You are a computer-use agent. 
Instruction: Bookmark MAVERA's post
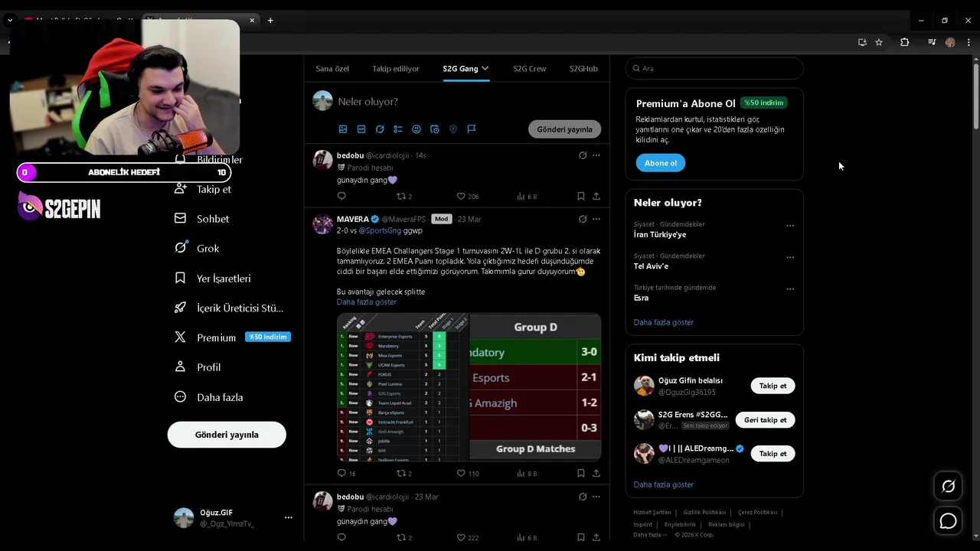[x=581, y=474]
